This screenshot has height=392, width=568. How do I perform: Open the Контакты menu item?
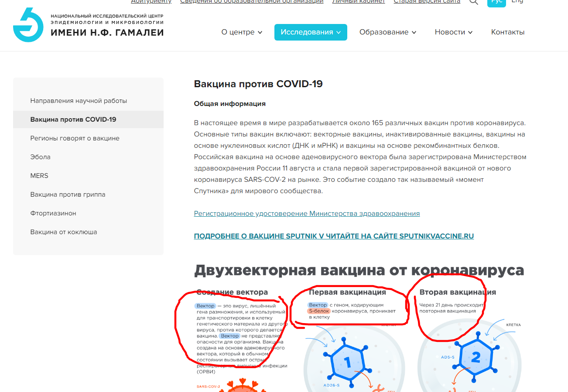pos(508,32)
